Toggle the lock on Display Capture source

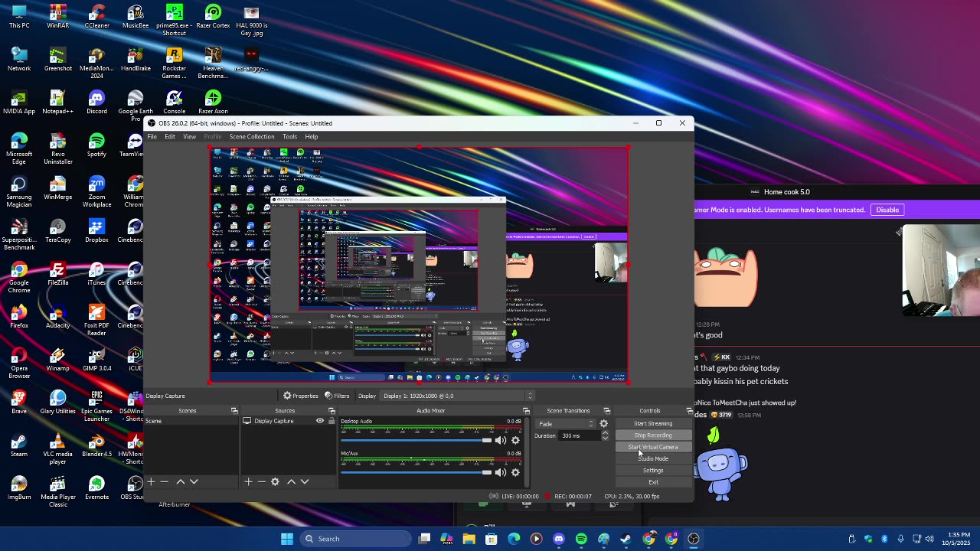331,421
